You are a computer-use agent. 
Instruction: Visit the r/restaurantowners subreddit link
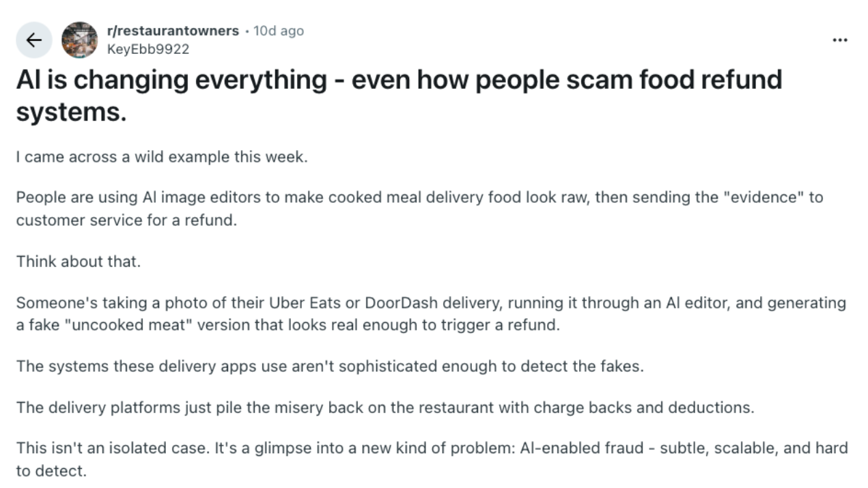click(173, 31)
